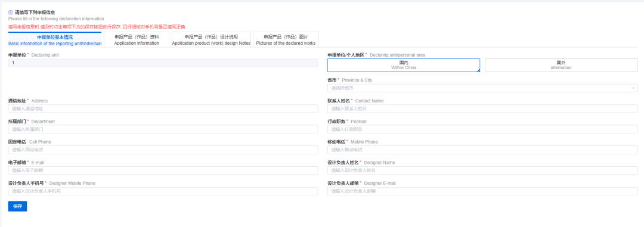Click the Cell Phone input field
The image size is (644, 227).
click(163, 150)
